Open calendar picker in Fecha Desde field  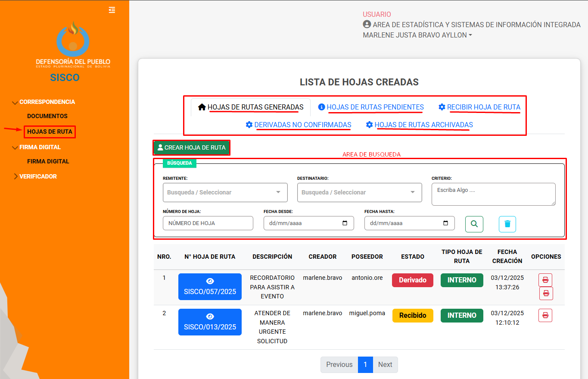[345, 223]
